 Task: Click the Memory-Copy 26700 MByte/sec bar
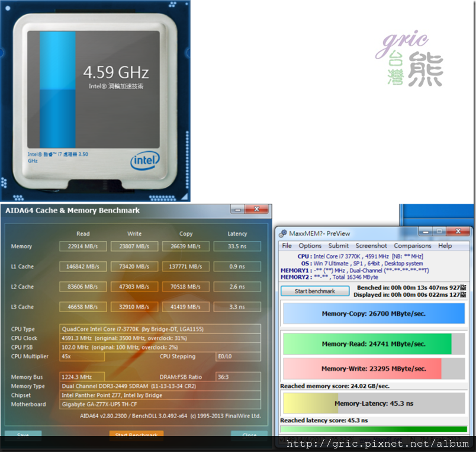(374, 313)
